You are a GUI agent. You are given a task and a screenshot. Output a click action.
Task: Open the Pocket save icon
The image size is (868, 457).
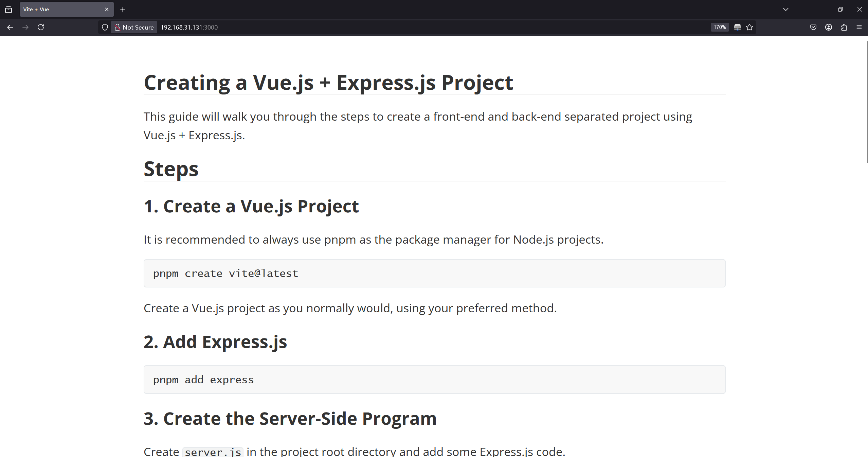click(x=813, y=27)
